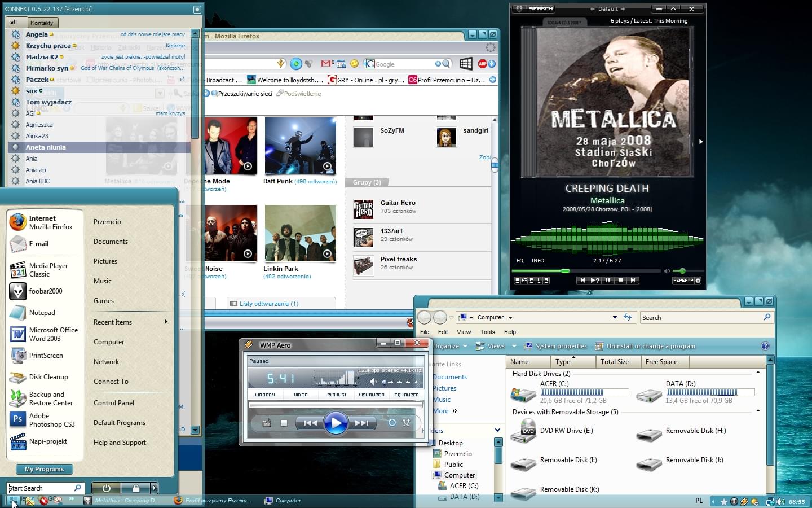The width and height of the screenshot is (812, 508).
Task: Mute foobar2000 using the speaker icon
Action: 667,271
